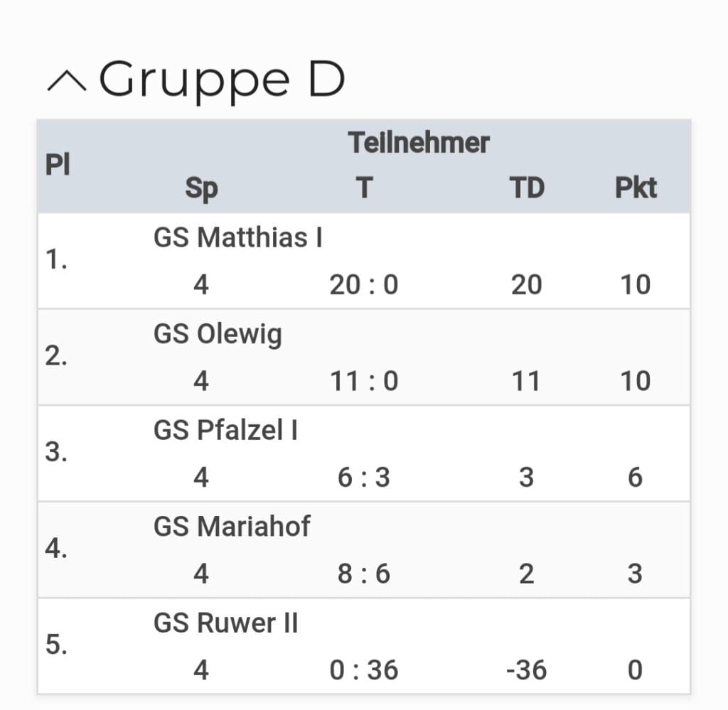Open team GS Matthias I
Viewport: 728px width, 710px height.
coord(237,237)
